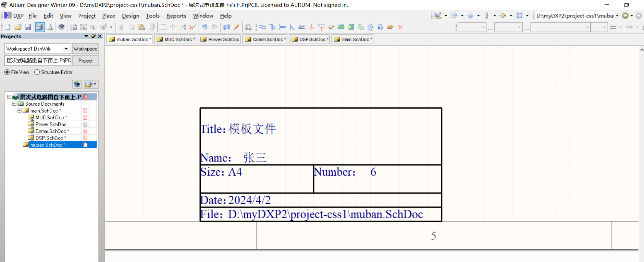Click the Workspace button
Screen dimensions: 644x262
click(x=86, y=49)
